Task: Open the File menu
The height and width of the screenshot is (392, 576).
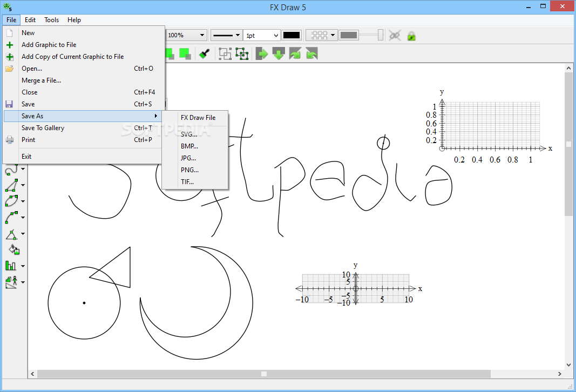Action: [11, 20]
